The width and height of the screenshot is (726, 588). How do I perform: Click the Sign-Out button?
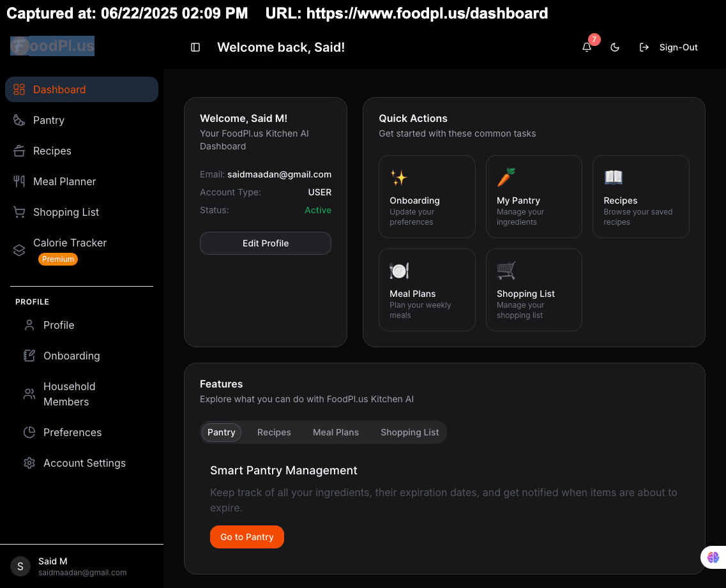click(x=669, y=47)
